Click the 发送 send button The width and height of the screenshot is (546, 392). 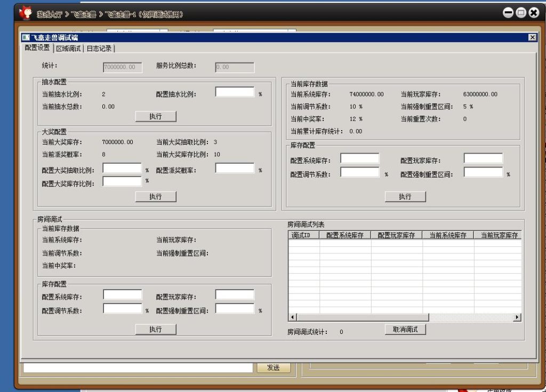(x=274, y=367)
